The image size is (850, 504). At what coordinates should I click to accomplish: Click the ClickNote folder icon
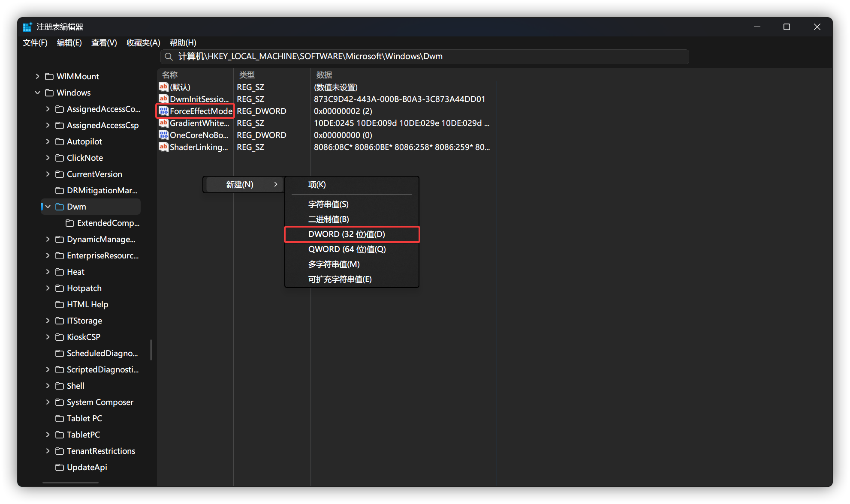[60, 158]
